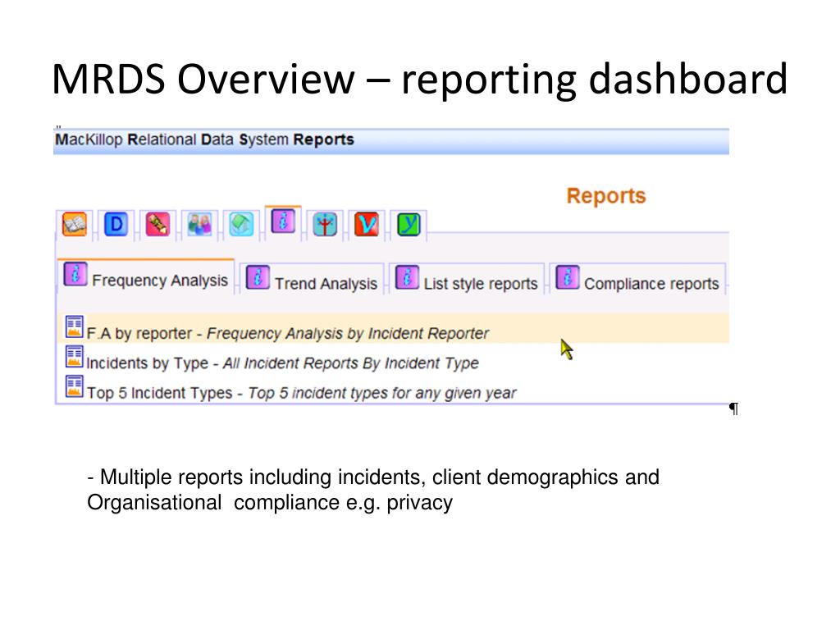Open the Top 5 Incident Types report

point(302,393)
